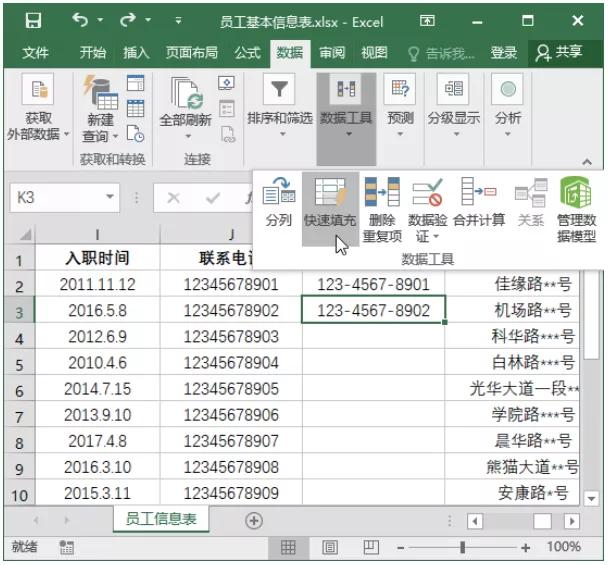Click the 登录 sign-in link
The height and width of the screenshot is (565, 608).
(x=503, y=52)
